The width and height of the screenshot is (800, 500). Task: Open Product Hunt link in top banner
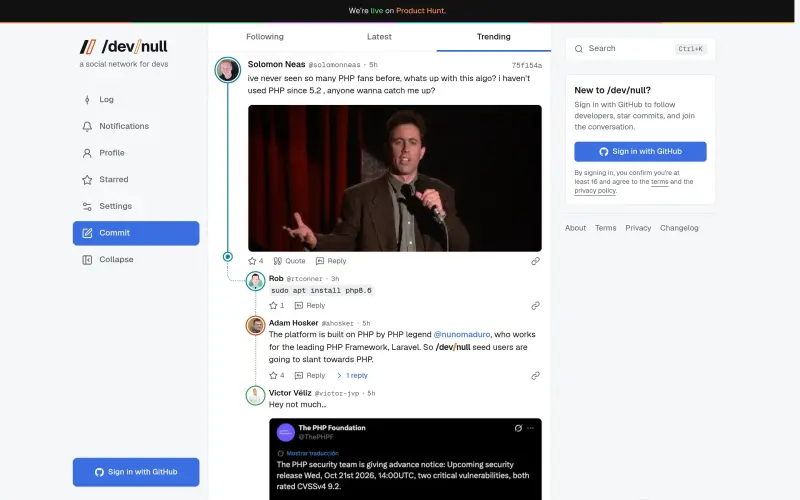click(420, 11)
